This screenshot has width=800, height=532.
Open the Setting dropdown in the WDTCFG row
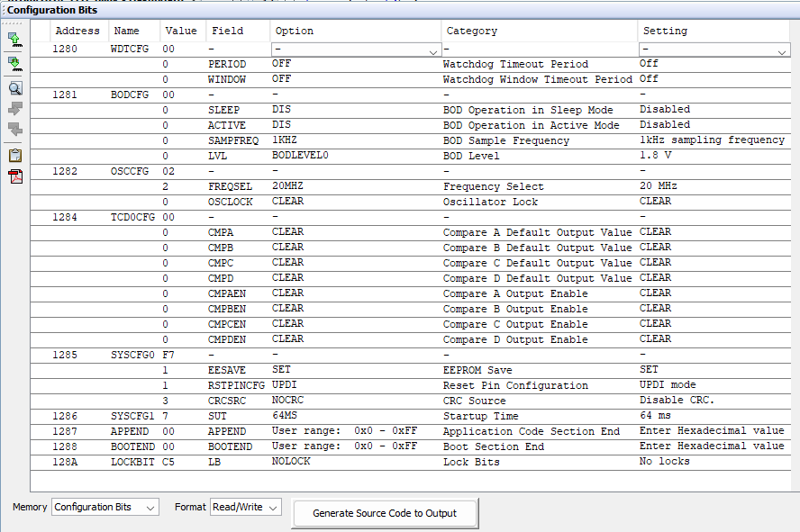tap(714, 50)
